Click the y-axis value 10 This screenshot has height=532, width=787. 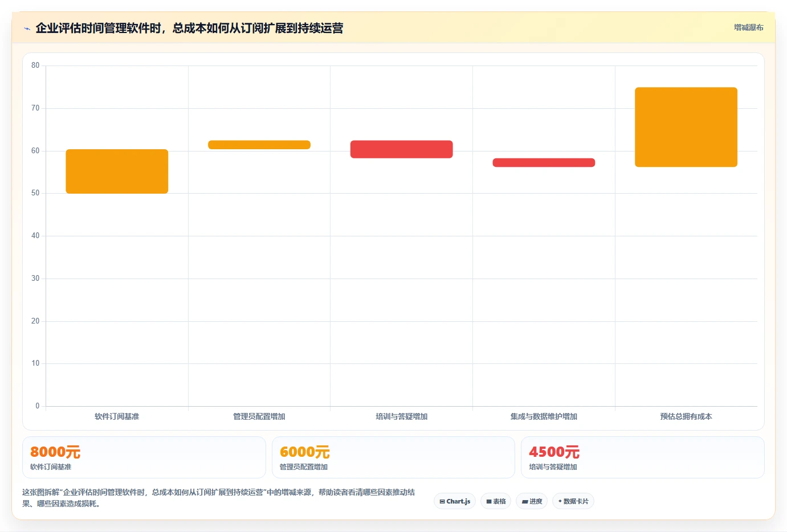[35, 363]
